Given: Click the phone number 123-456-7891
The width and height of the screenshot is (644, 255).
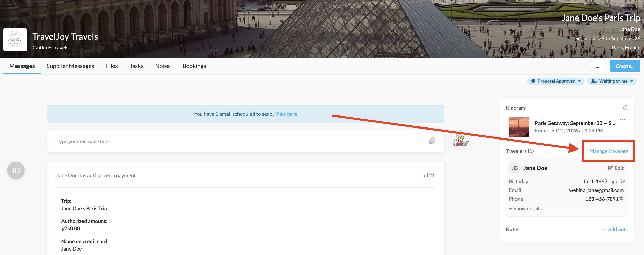Looking at the screenshot, I should point(602,199).
